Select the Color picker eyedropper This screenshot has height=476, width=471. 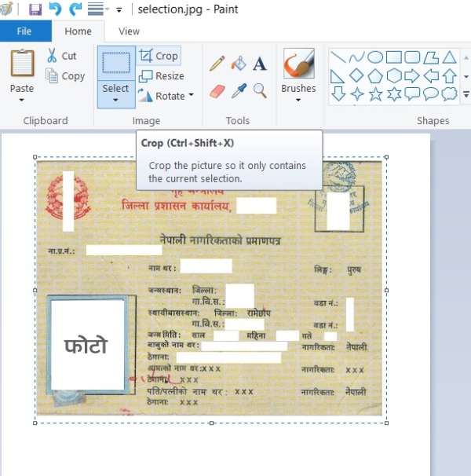[239, 91]
